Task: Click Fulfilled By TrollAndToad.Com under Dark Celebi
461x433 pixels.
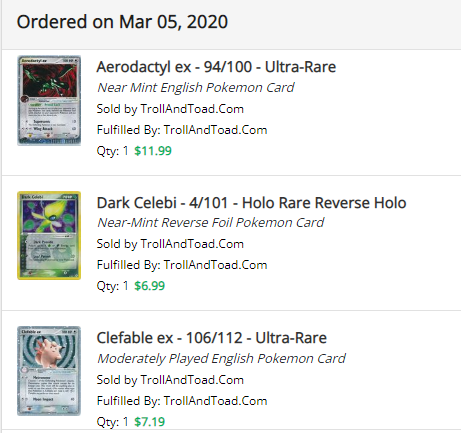Action: click(x=182, y=265)
